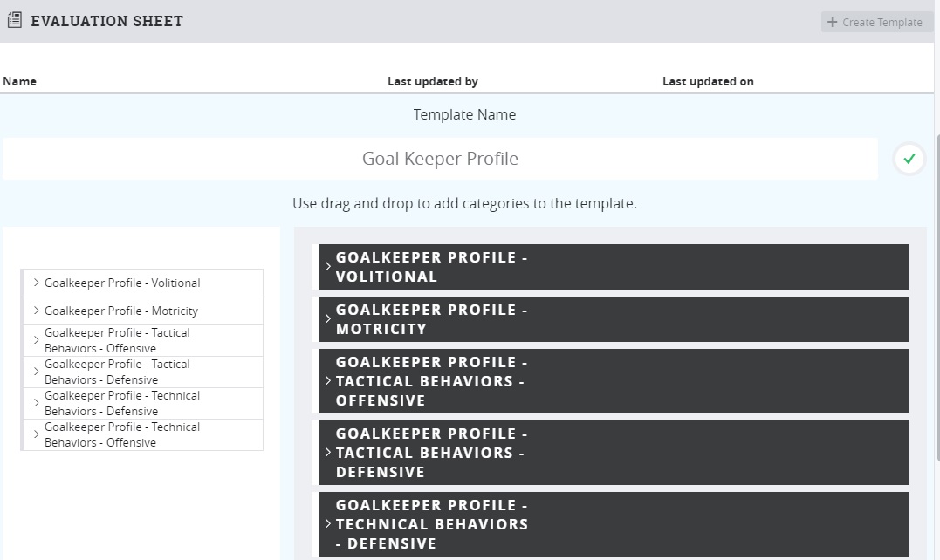Click the plus icon on Create Template
The height and width of the screenshot is (560, 940).
[x=833, y=22]
